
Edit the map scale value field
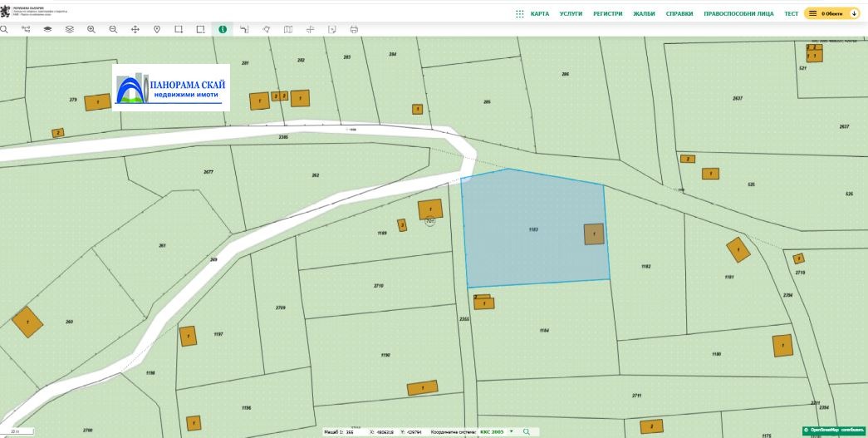point(350,431)
